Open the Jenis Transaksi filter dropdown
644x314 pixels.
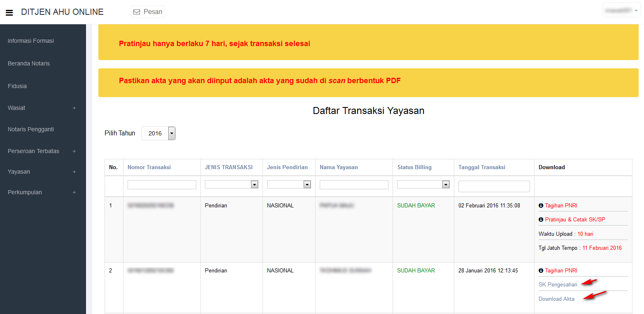tap(231, 185)
